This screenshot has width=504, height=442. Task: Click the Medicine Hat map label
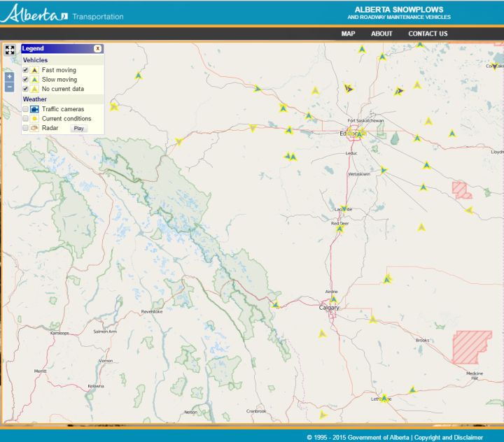475,376
